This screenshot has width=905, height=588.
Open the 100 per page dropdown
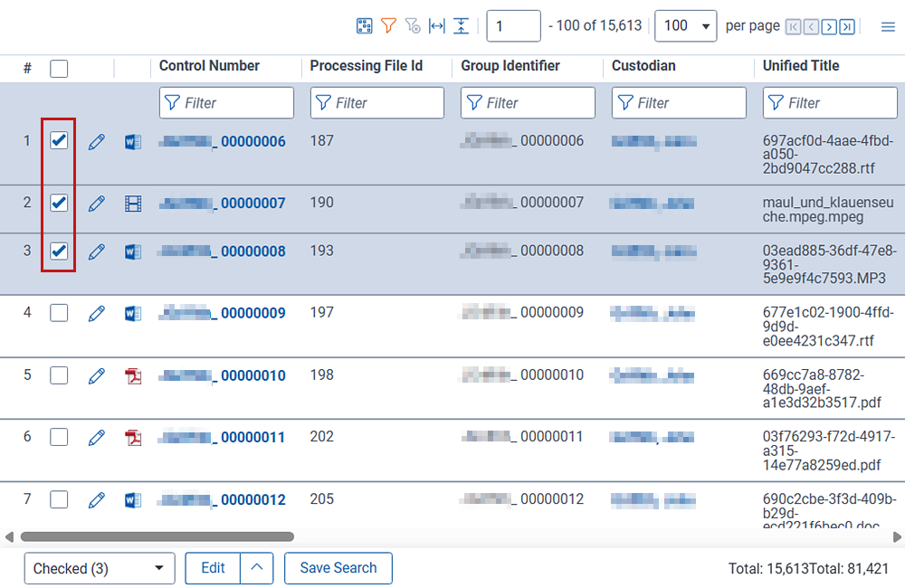pos(685,26)
